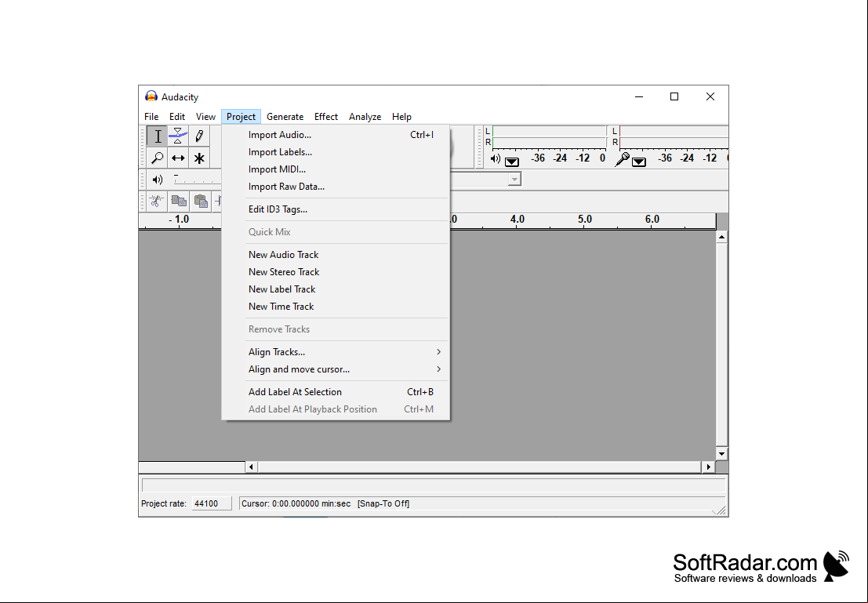Select New Audio Track

tap(336, 254)
